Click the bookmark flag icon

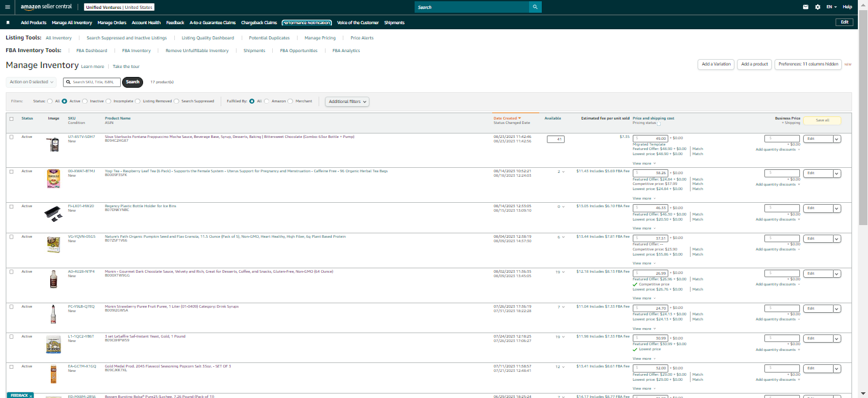[8, 22]
